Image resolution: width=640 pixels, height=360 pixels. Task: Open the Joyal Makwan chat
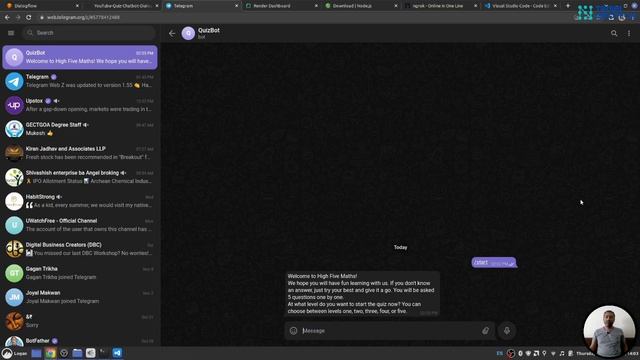(x=80, y=297)
